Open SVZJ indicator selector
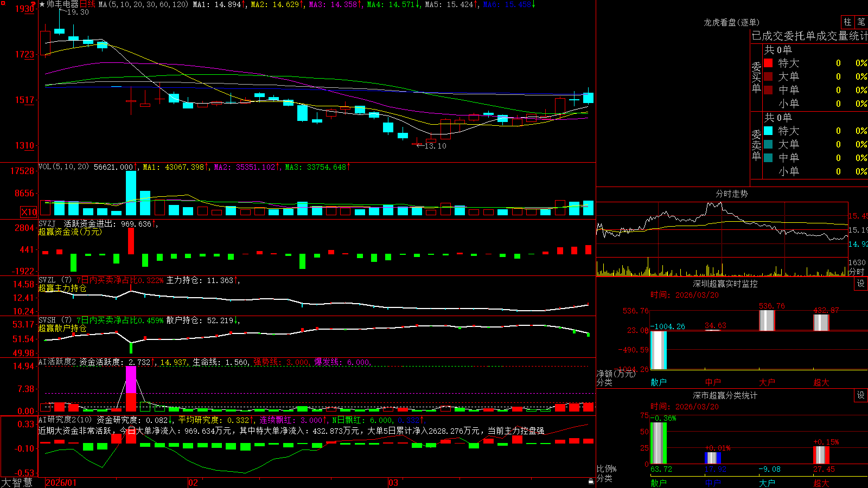 pyautogui.click(x=47, y=223)
